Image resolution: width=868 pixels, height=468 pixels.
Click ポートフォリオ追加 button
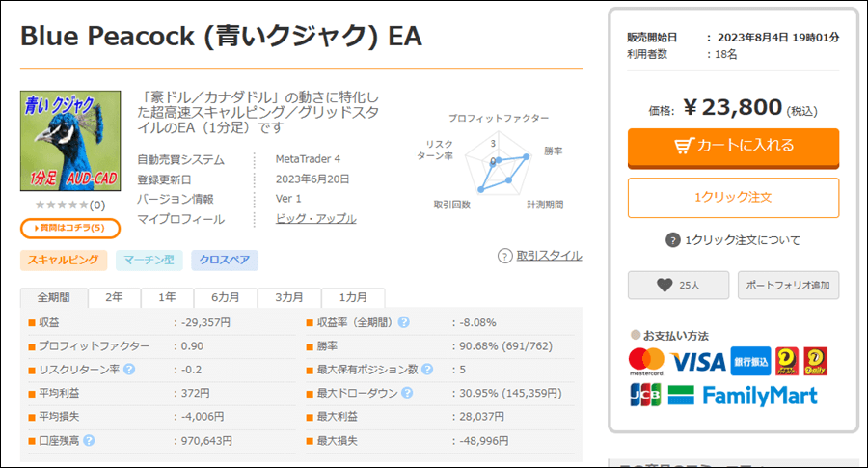click(788, 286)
